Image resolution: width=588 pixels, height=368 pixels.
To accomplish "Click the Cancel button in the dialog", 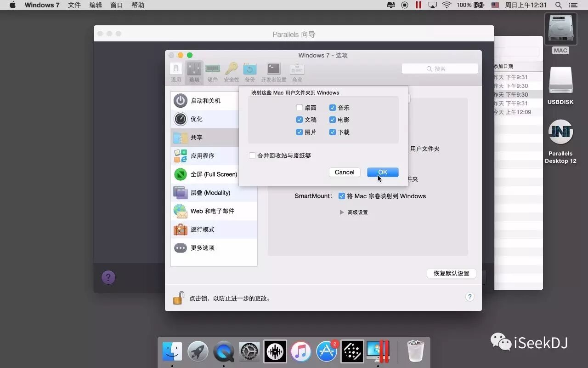I will [345, 172].
